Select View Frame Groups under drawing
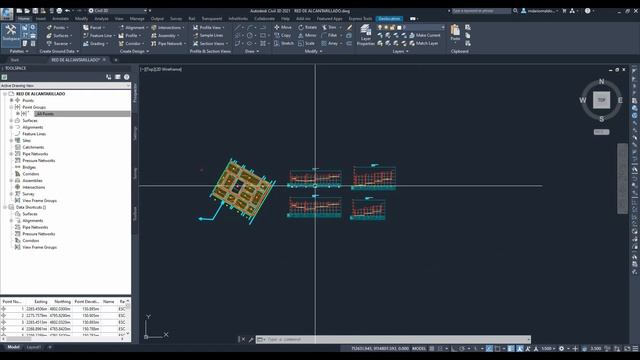Screen dimensions: 640x360 click(x=39, y=201)
